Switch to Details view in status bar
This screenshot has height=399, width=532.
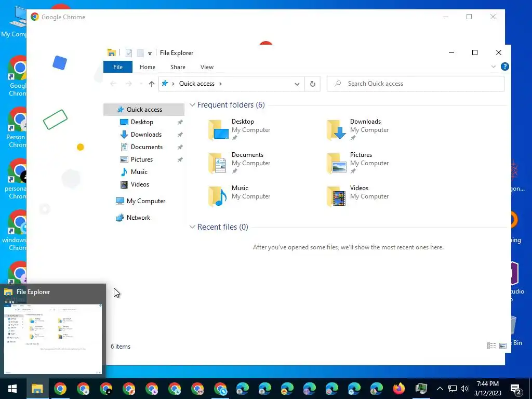[491, 345]
